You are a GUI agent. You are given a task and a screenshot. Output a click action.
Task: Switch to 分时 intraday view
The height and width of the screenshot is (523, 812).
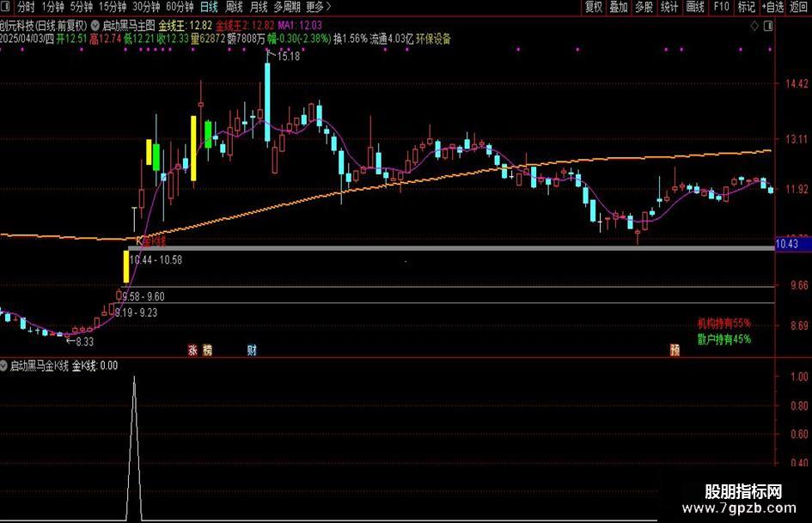(26, 7)
